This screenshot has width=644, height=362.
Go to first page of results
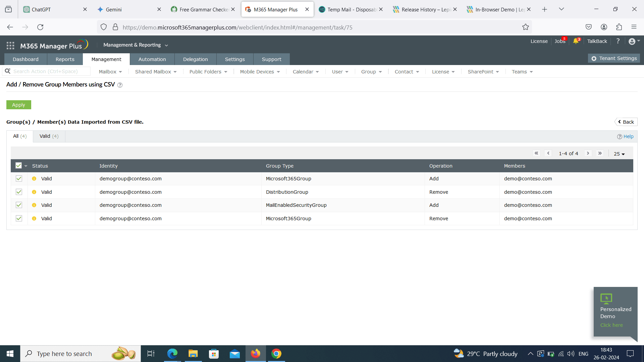536,153
